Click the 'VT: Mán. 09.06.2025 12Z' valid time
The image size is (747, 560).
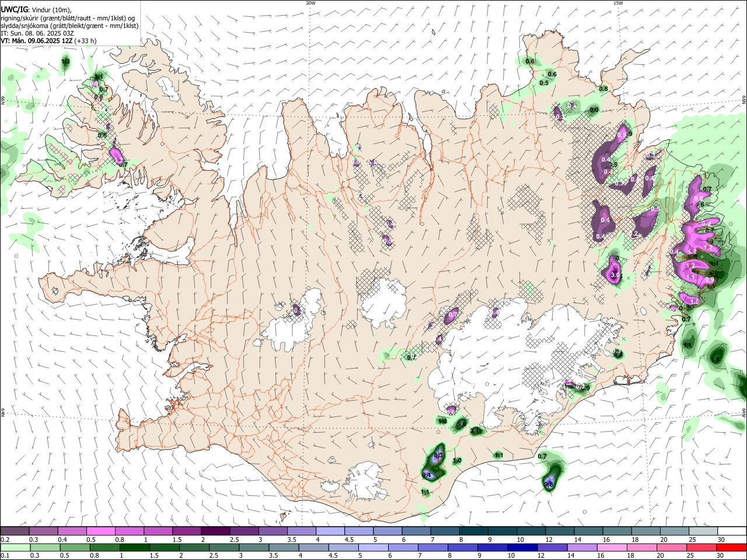click(37, 41)
